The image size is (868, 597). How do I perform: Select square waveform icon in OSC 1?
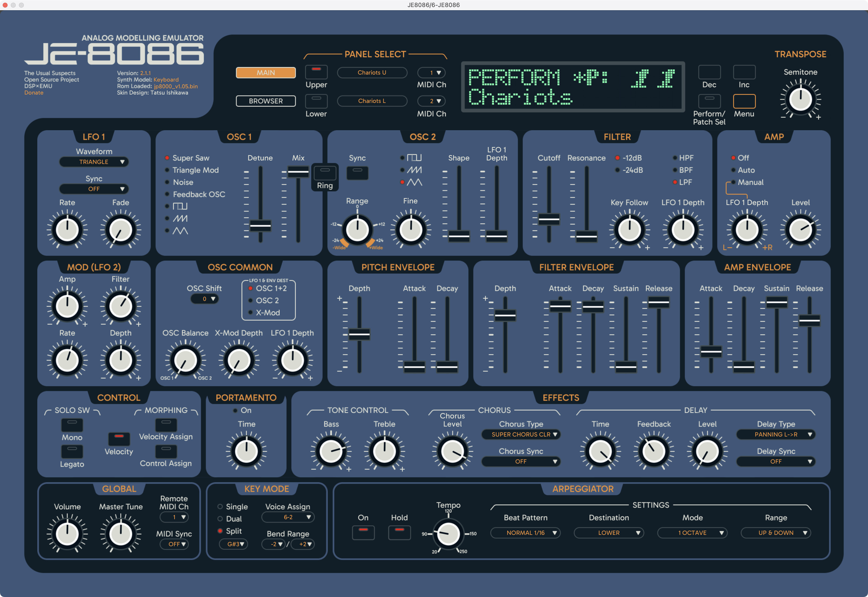point(180,206)
